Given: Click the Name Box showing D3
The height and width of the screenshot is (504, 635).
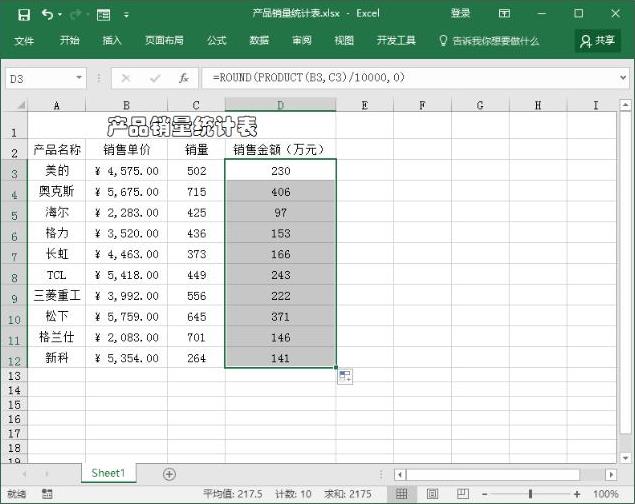Looking at the screenshot, I should [x=40, y=78].
